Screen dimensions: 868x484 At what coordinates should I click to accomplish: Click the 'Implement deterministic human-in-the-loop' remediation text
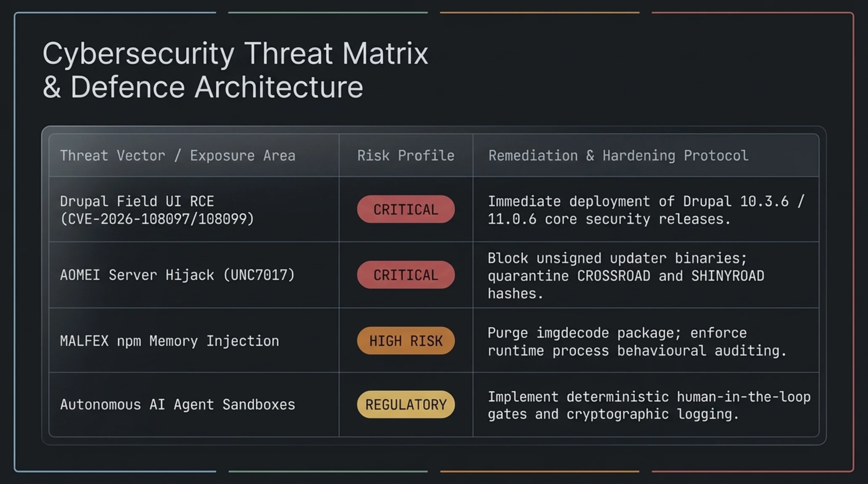649,405
